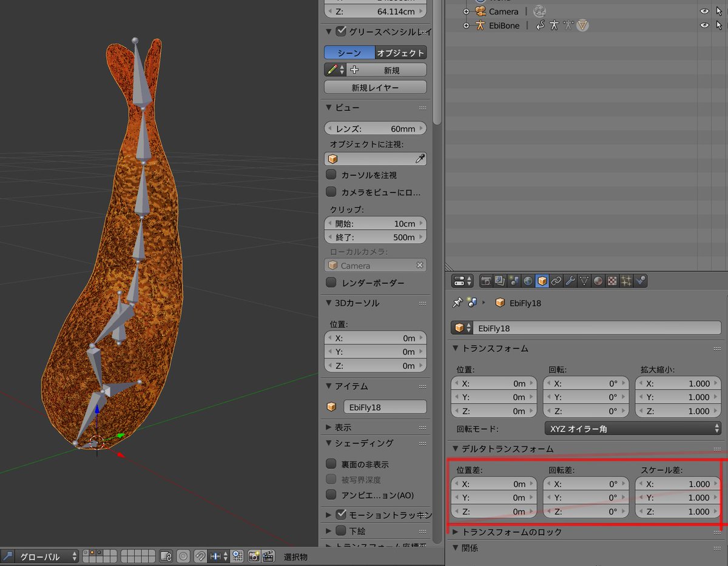The width and height of the screenshot is (728, 566).
Task: Open the Scene properties tab
Action: pyautogui.click(x=514, y=281)
